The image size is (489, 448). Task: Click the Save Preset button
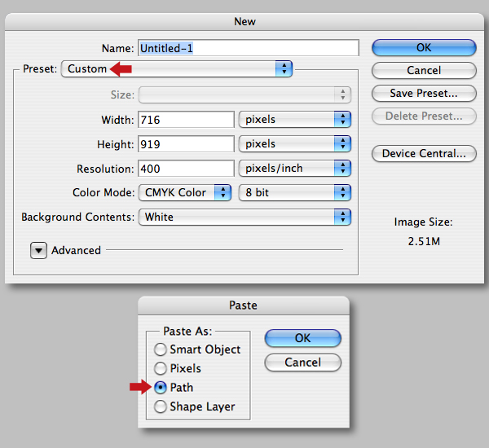[x=424, y=93]
